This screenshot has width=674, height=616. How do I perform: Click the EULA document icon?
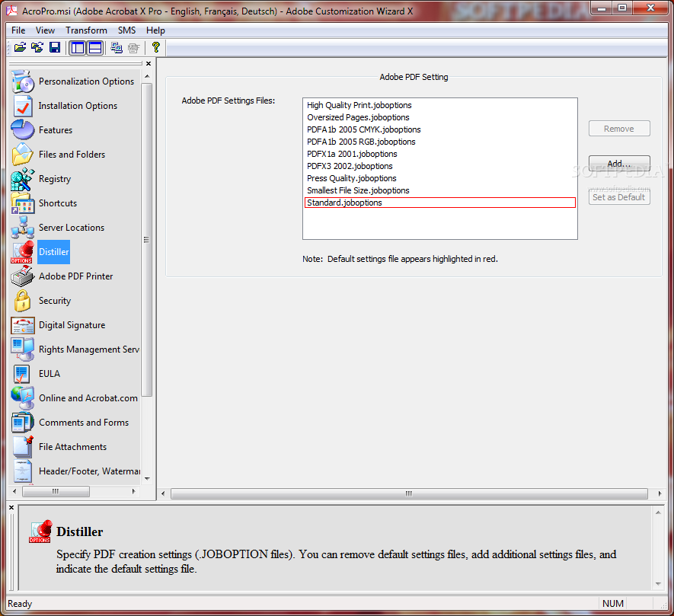[21, 374]
